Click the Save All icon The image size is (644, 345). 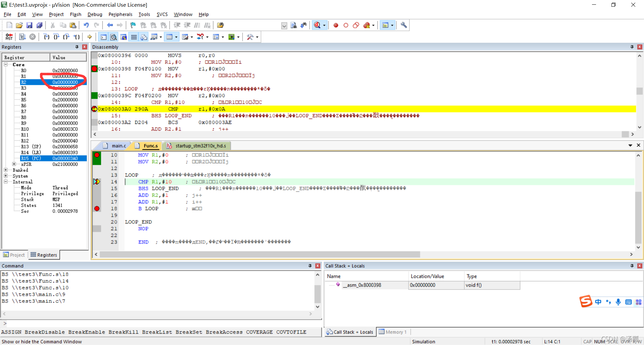click(x=39, y=25)
